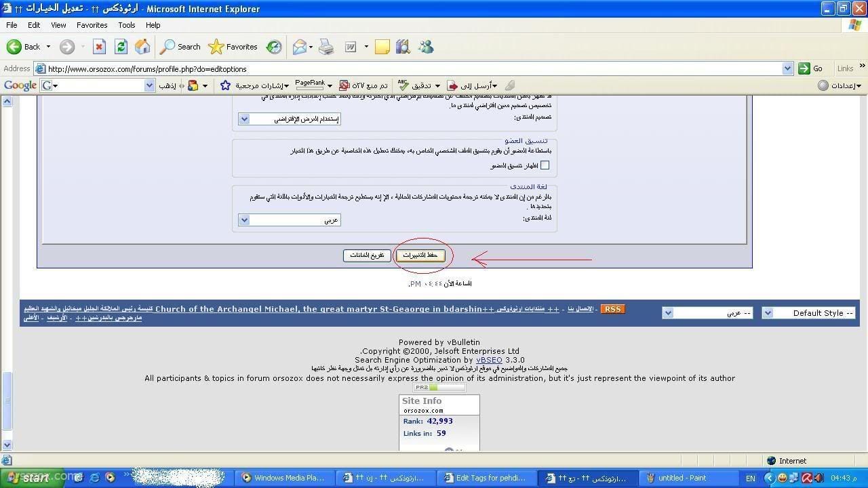This screenshot has width=868, height=488.
Task: Click the Google toolbar bookmarks star icon
Action: pos(226,85)
